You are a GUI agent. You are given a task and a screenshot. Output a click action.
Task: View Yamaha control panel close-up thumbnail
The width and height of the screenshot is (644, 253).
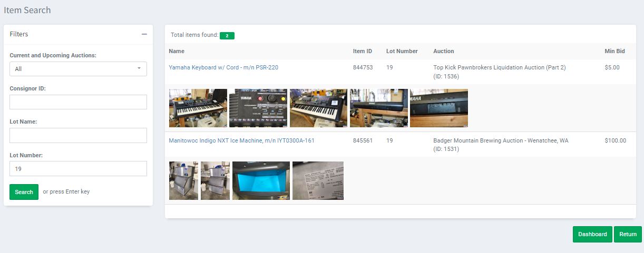pos(258,108)
